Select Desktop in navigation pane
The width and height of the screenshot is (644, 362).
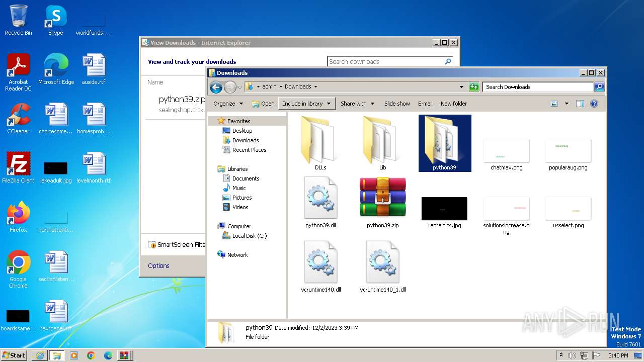[242, 131]
